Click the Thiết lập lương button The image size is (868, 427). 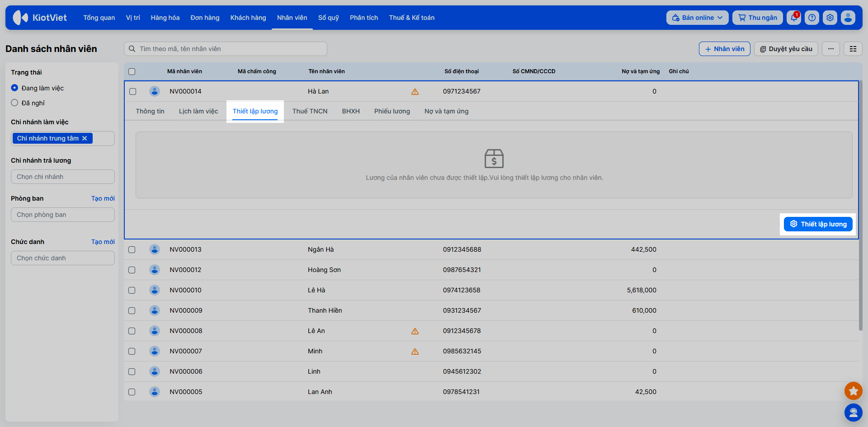click(x=818, y=224)
